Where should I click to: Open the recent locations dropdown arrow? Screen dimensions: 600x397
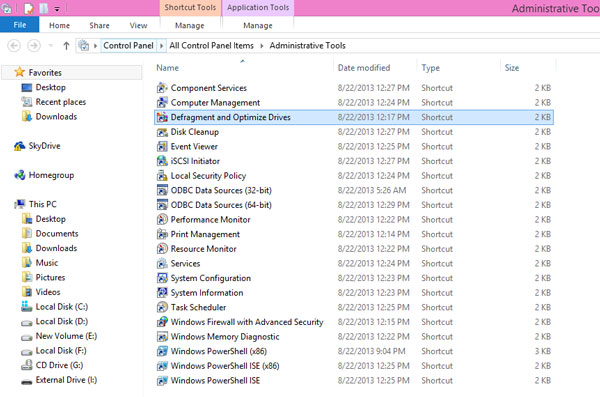coord(51,46)
